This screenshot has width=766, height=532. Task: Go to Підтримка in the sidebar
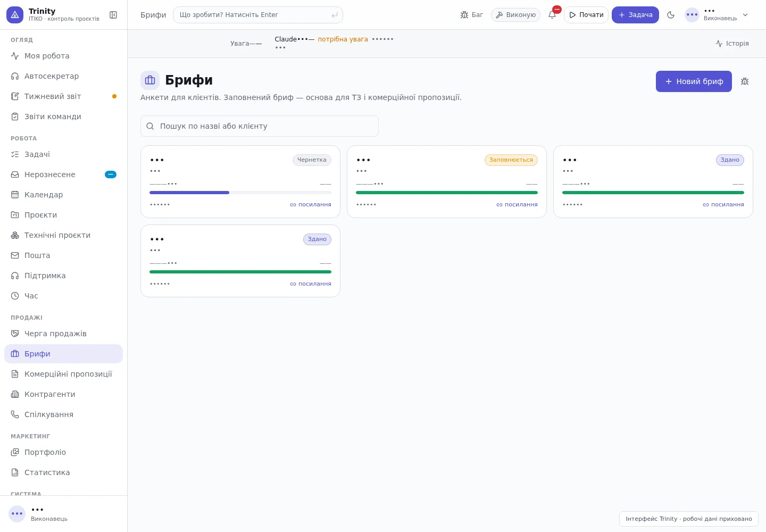[x=63, y=276]
